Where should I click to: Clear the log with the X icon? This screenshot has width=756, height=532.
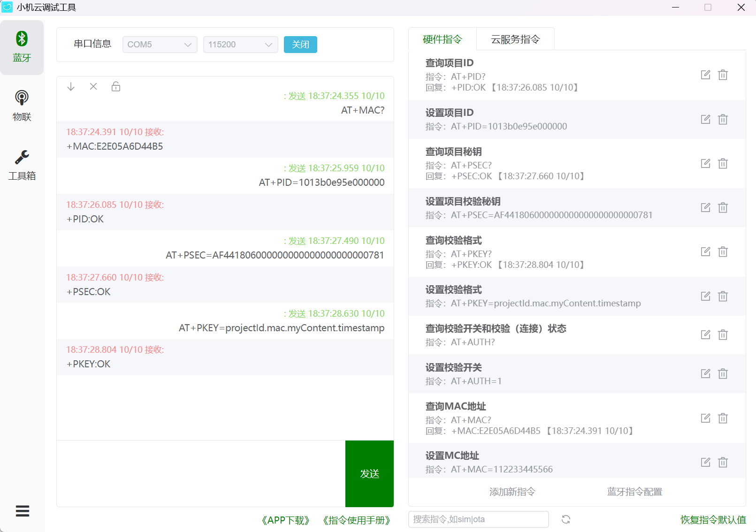pyautogui.click(x=93, y=87)
